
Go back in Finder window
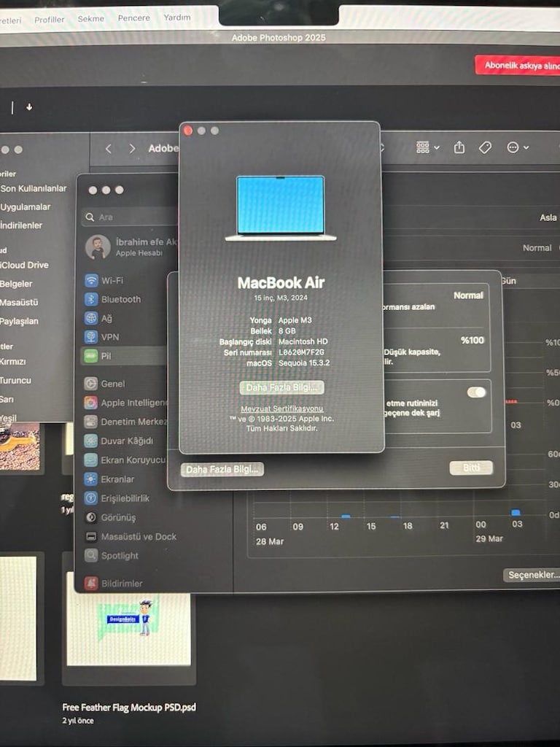(109, 149)
